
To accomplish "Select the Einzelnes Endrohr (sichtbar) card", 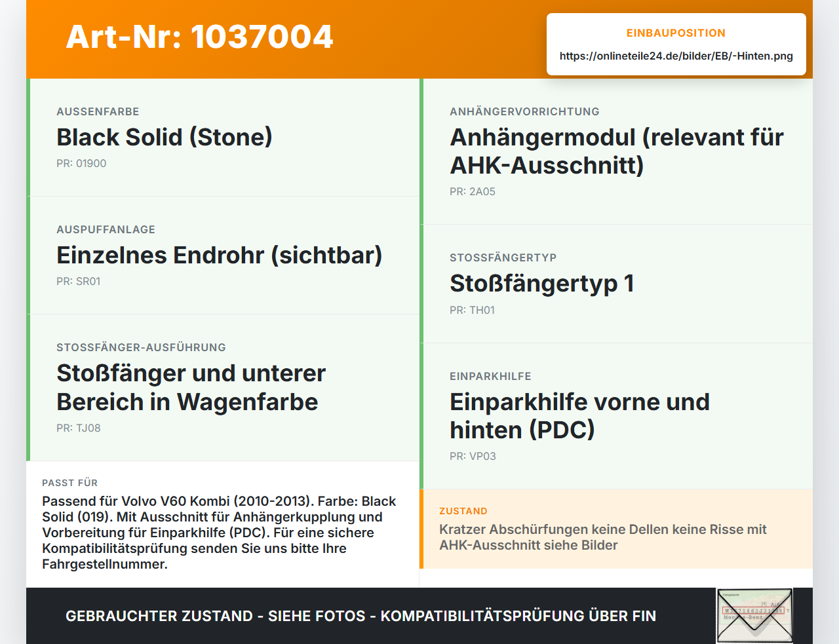I will [223, 256].
